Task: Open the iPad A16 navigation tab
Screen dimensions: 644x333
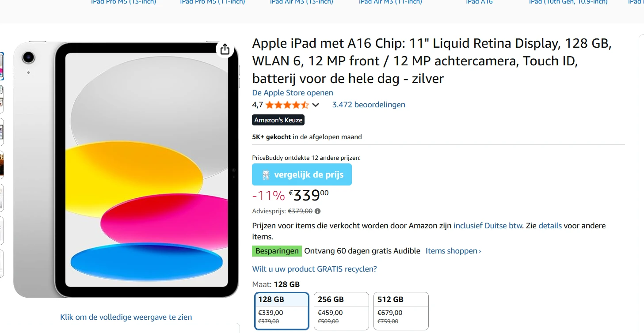Action: (479, 2)
